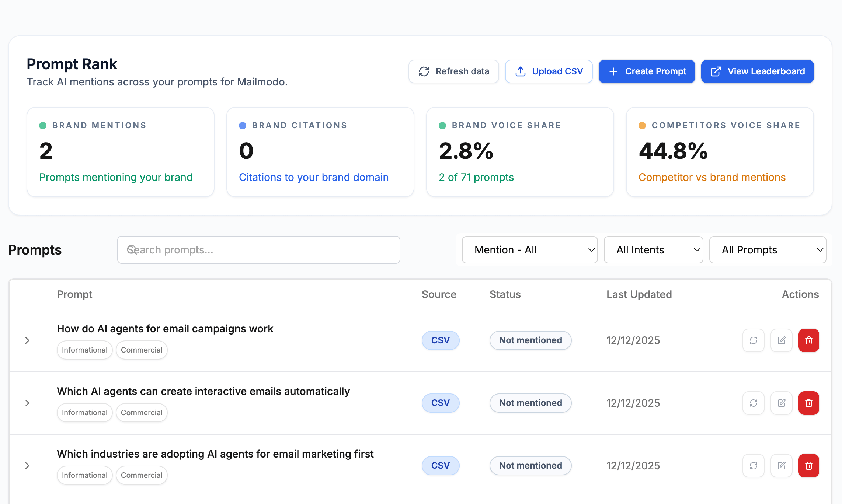
Task: Open the All Intents dropdown
Action: coord(653,250)
